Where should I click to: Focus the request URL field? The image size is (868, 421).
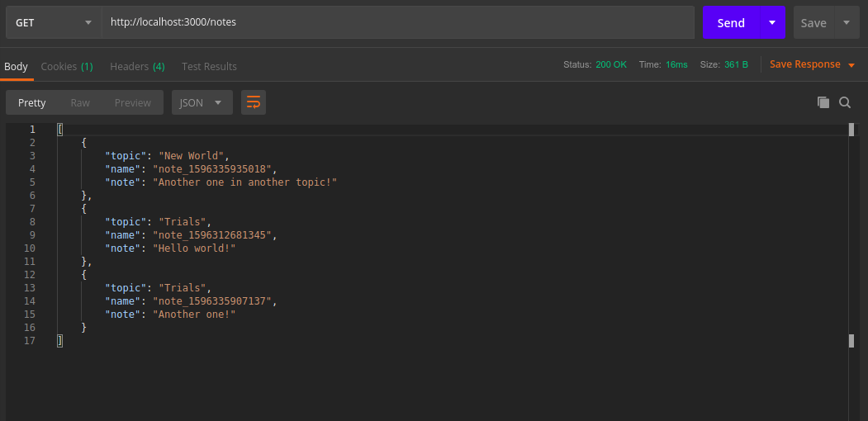tap(398, 22)
